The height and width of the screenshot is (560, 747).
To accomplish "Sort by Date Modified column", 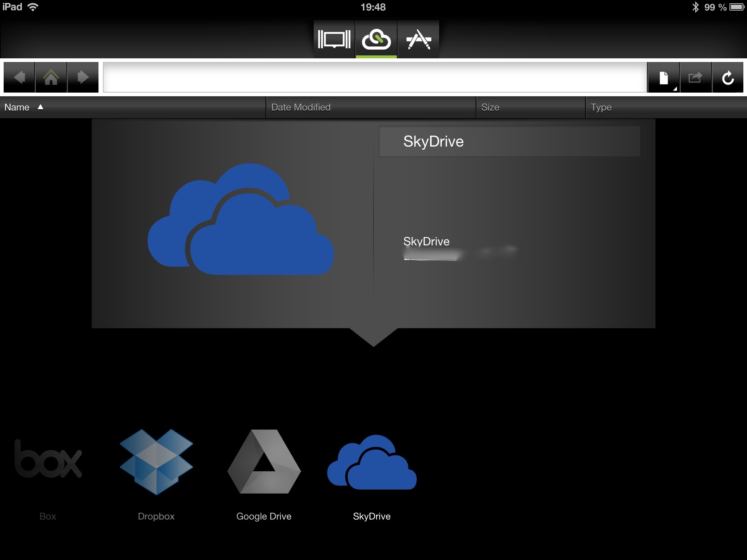I will pyautogui.click(x=371, y=107).
